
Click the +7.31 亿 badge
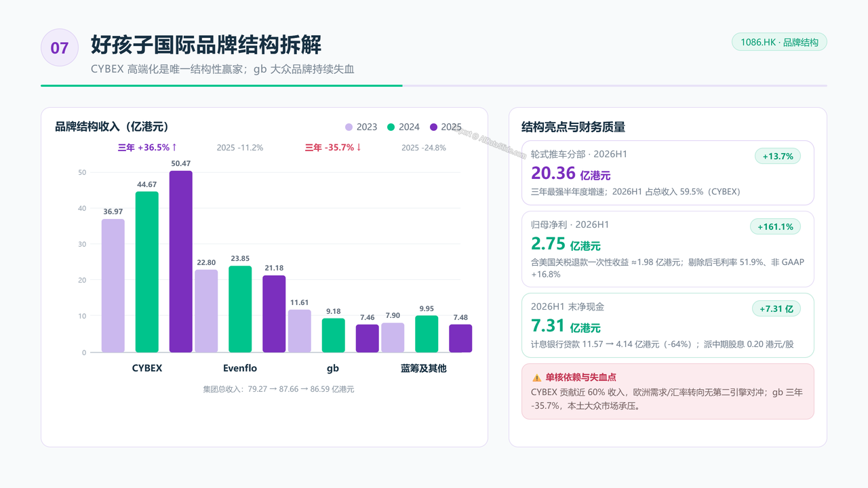click(776, 308)
